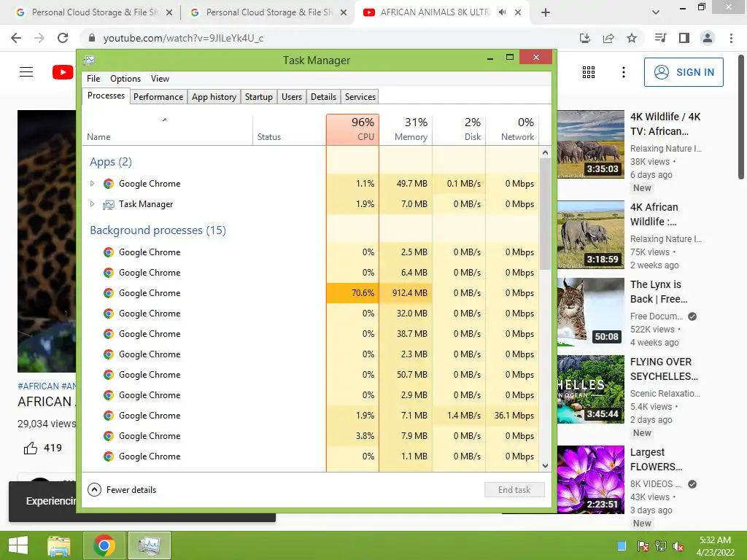Click the share page icon in Chrome
This screenshot has height=560, width=747.
[x=608, y=38]
